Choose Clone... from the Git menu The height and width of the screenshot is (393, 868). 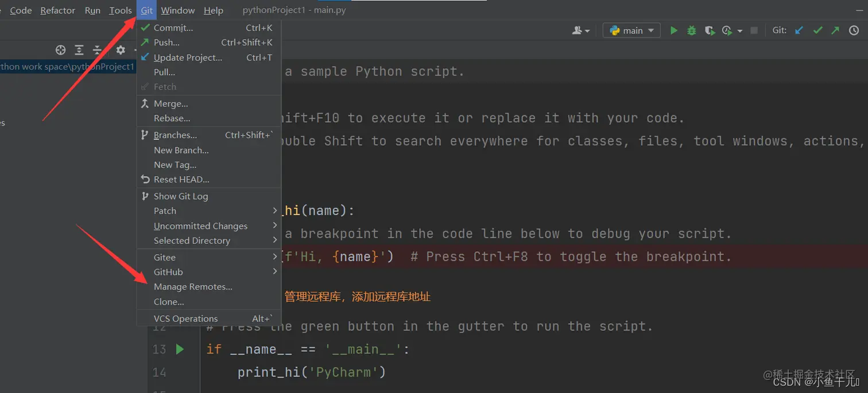point(209,302)
